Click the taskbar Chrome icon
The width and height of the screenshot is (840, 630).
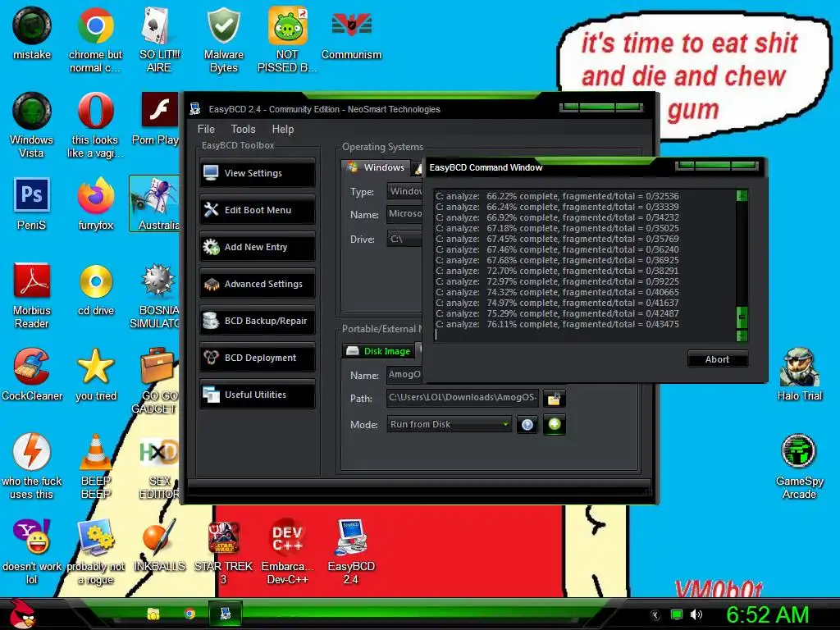pyautogui.click(x=189, y=614)
